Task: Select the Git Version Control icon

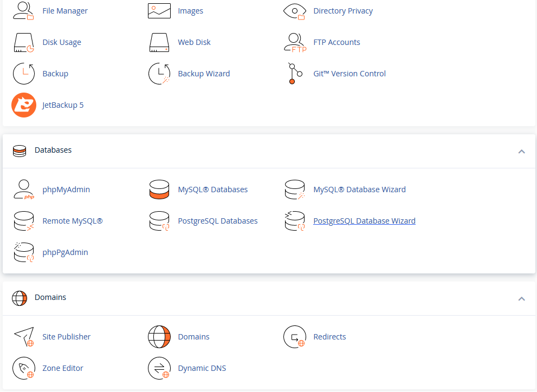Action: [x=294, y=74]
